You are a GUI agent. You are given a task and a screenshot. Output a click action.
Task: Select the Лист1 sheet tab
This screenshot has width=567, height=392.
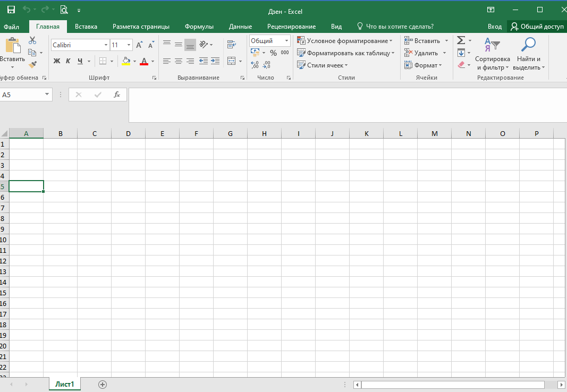click(65, 384)
